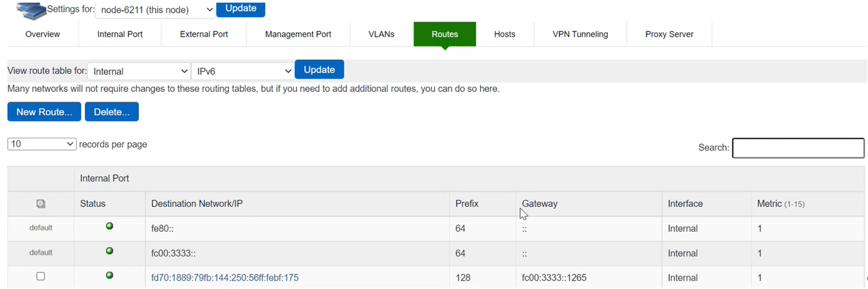Select the External Port tab
Screen dimensions: 868x289
pyautogui.click(x=204, y=34)
